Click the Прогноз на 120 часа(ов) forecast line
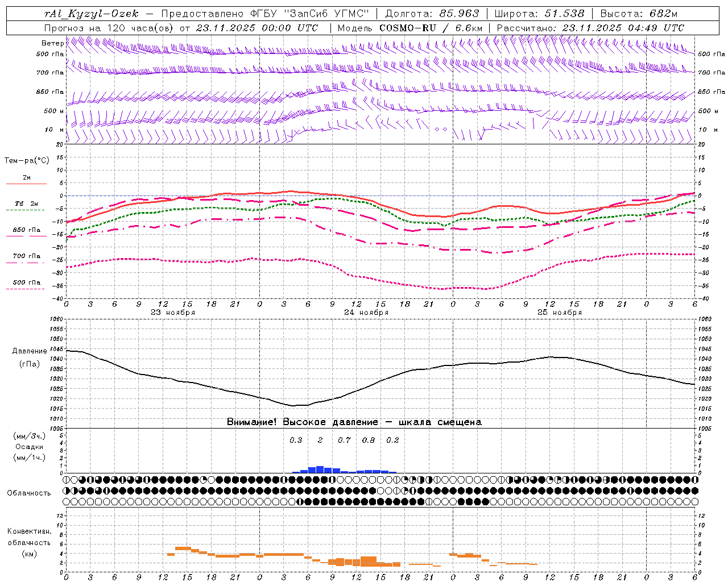728x582 pixels. click(181, 28)
